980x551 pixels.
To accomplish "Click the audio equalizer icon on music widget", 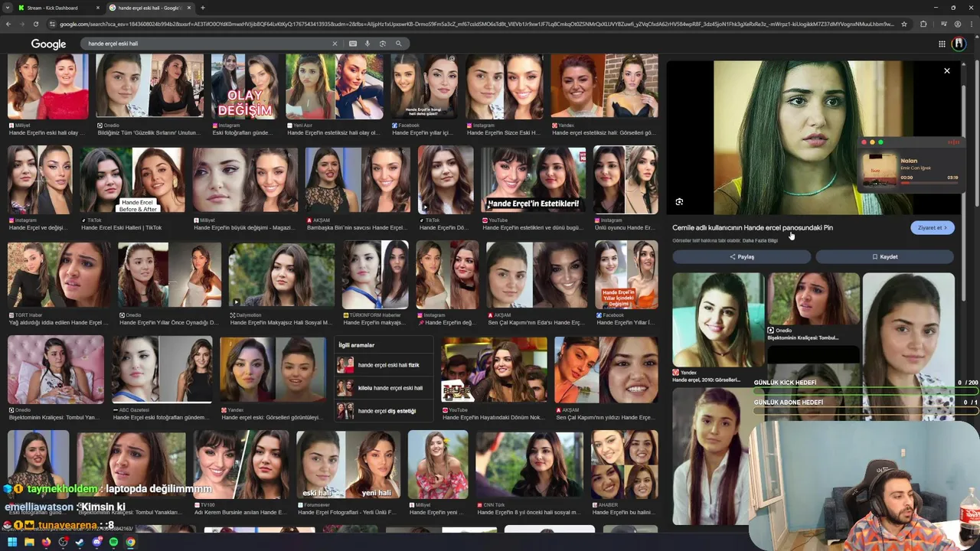I will [x=953, y=142].
